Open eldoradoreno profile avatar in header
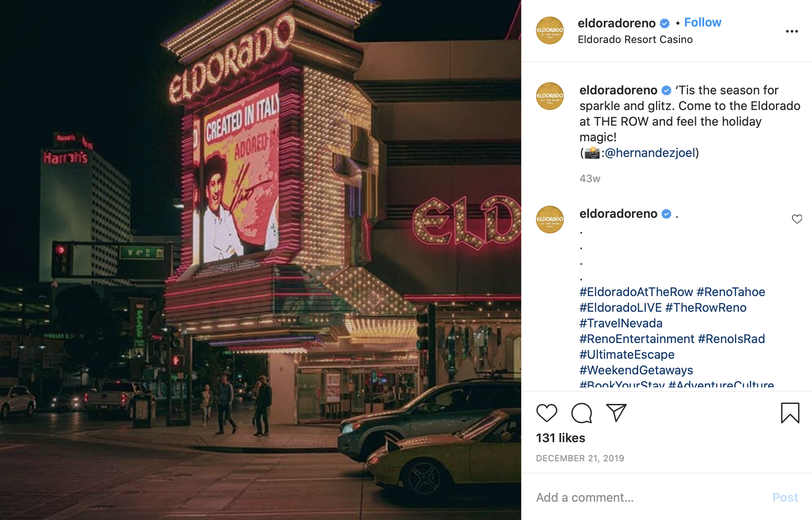Image resolution: width=812 pixels, height=520 pixels. click(550, 30)
